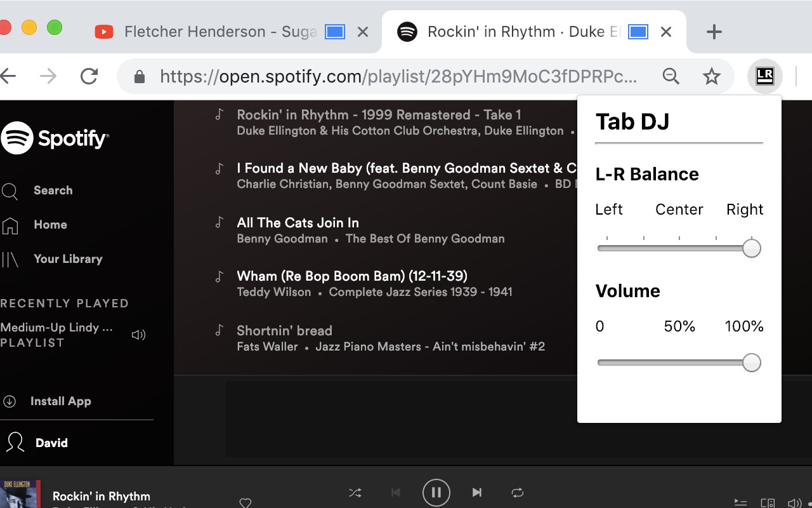Click the URL address field

pos(398,77)
